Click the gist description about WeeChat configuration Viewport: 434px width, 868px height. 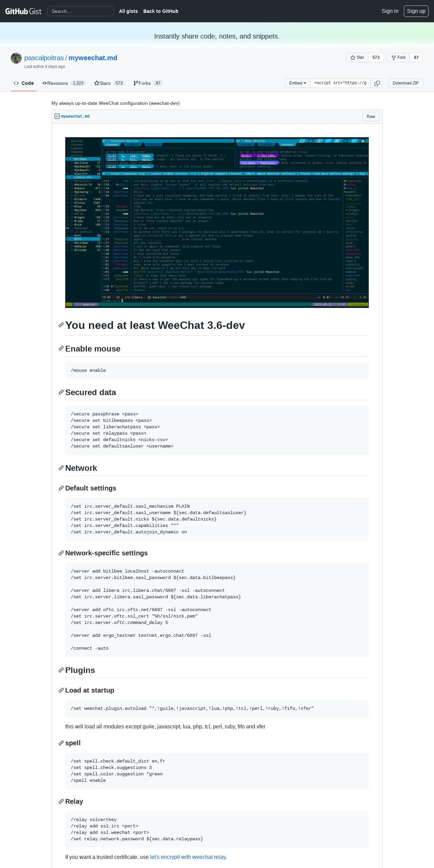pyautogui.click(x=116, y=103)
